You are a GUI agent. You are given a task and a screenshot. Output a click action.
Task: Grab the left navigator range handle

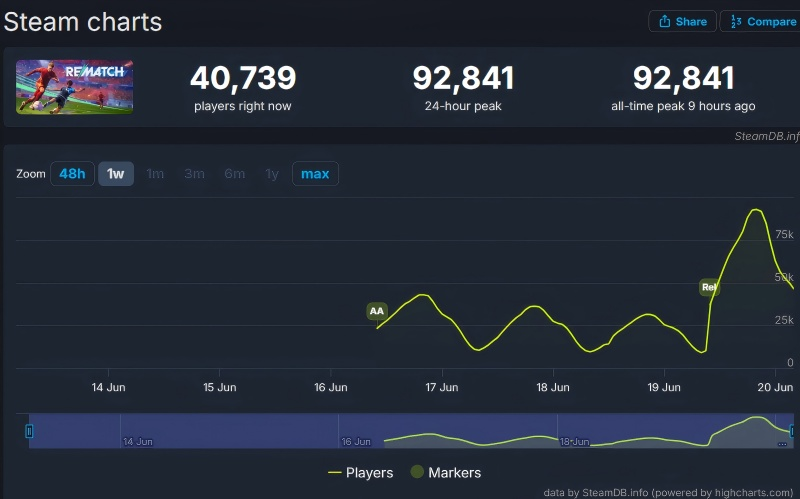29,431
